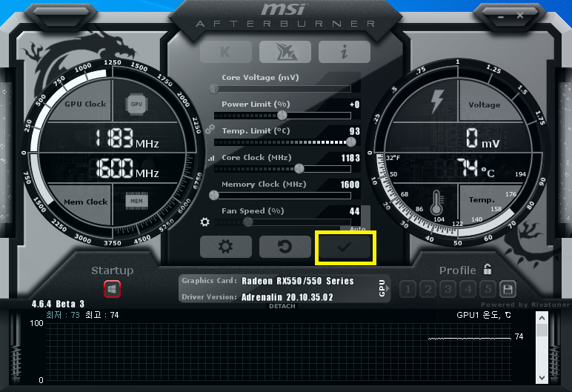Select profile slot 3
572x392 pixels.
448,290
